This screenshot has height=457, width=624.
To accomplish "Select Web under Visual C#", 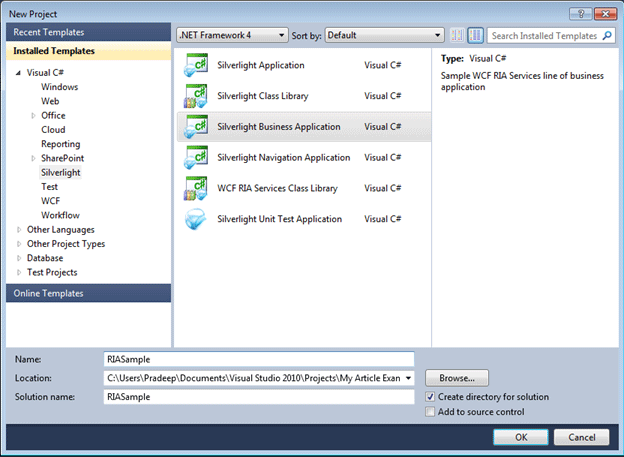I will [50, 101].
